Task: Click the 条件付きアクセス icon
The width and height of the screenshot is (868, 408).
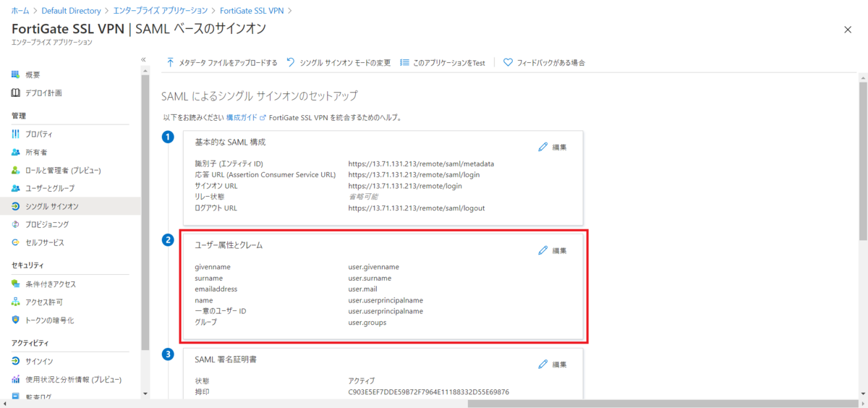Action: click(16, 284)
